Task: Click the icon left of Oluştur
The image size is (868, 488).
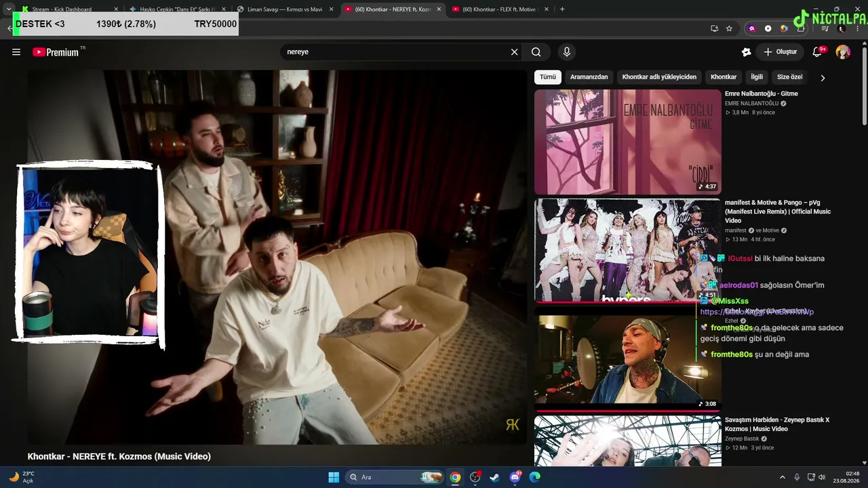Action: tap(746, 52)
